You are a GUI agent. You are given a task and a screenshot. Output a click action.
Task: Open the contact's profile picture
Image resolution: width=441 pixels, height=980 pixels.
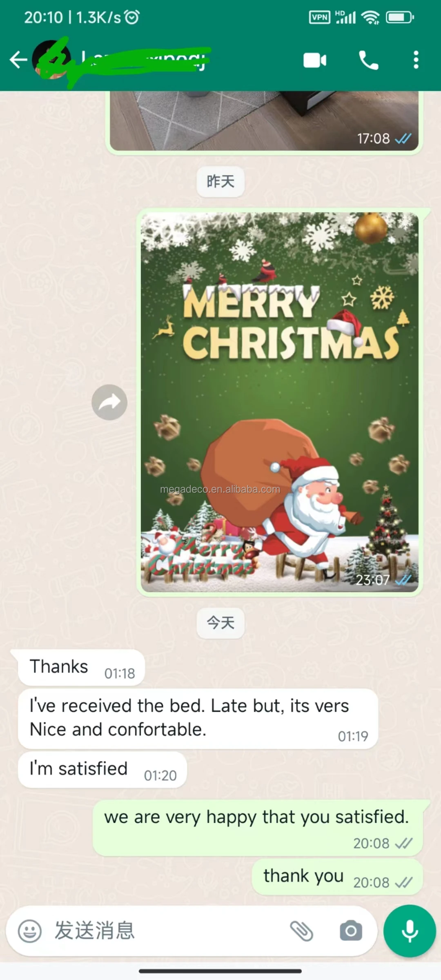pos(51,60)
